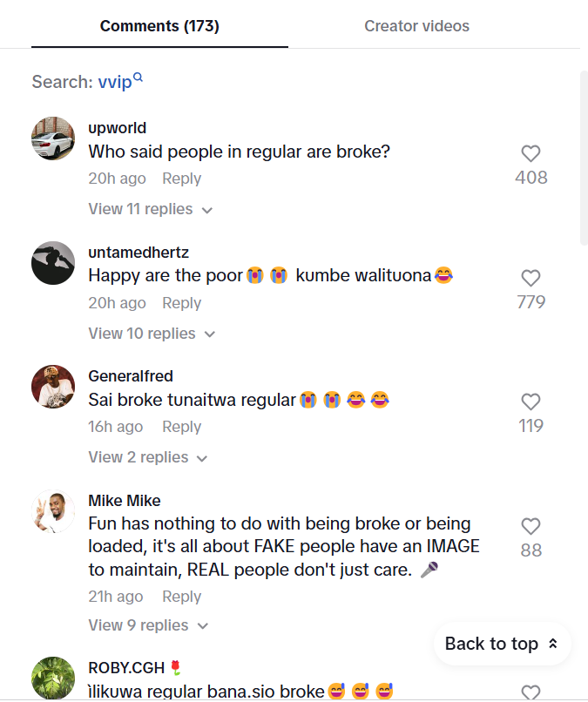This screenshot has height=702, width=588.
Task: Like upworld's comment with the heart icon
Action: tap(531, 154)
